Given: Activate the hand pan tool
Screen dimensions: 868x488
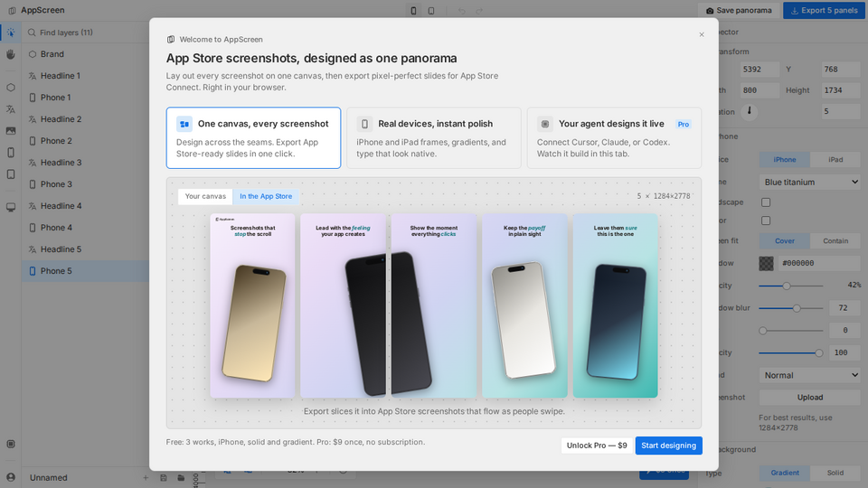Looking at the screenshot, I should click(x=11, y=54).
